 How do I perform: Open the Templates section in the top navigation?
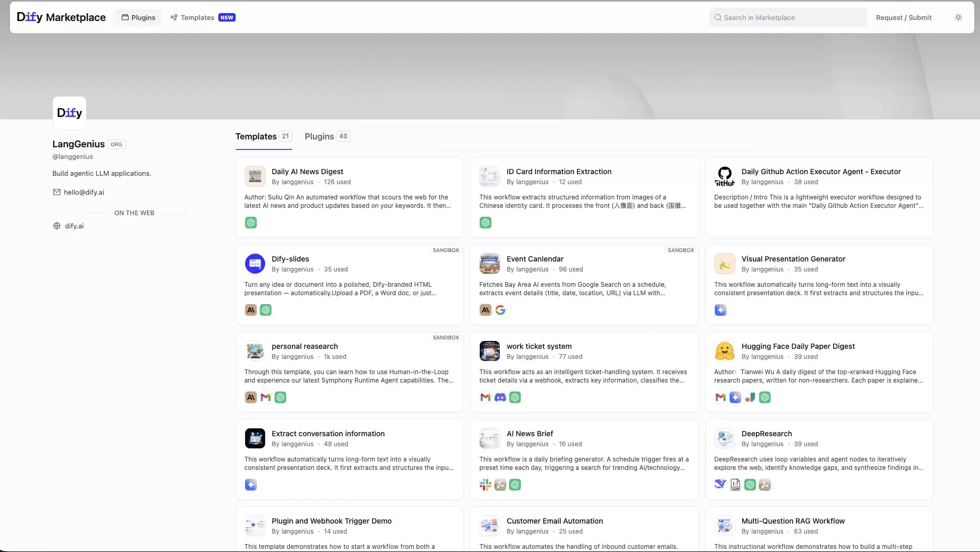[x=203, y=17]
